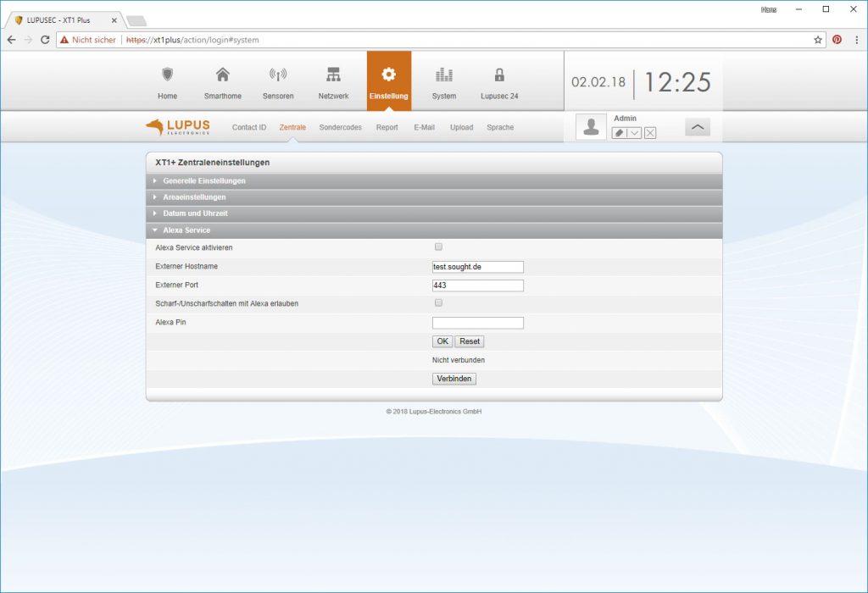
Task: Toggle Scharf-/Unscharfschalten mit Alexa checkbox
Action: 438,302
